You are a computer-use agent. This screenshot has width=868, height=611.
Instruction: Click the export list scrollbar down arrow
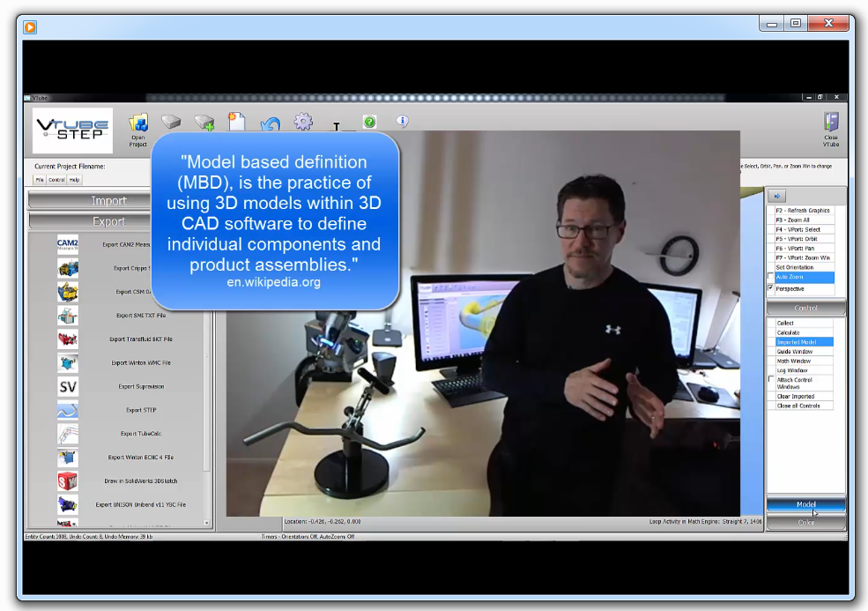coord(208,523)
